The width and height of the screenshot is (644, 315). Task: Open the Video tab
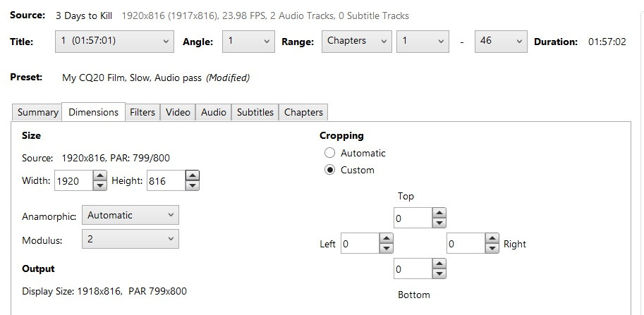[178, 112]
